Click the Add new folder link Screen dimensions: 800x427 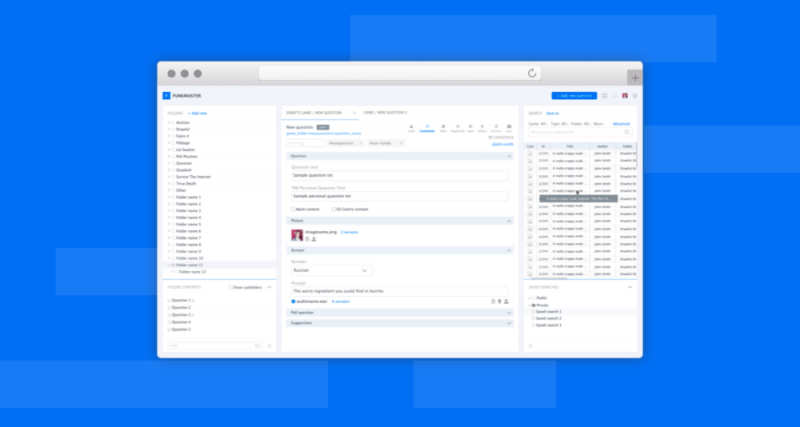198,113
